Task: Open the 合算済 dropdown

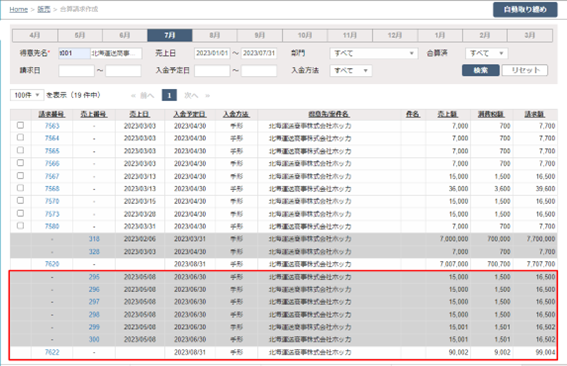Action: point(486,53)
